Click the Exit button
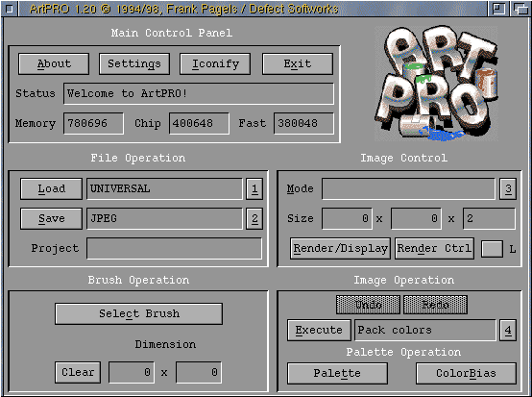532x397 pixels. (x=298, y=63)
